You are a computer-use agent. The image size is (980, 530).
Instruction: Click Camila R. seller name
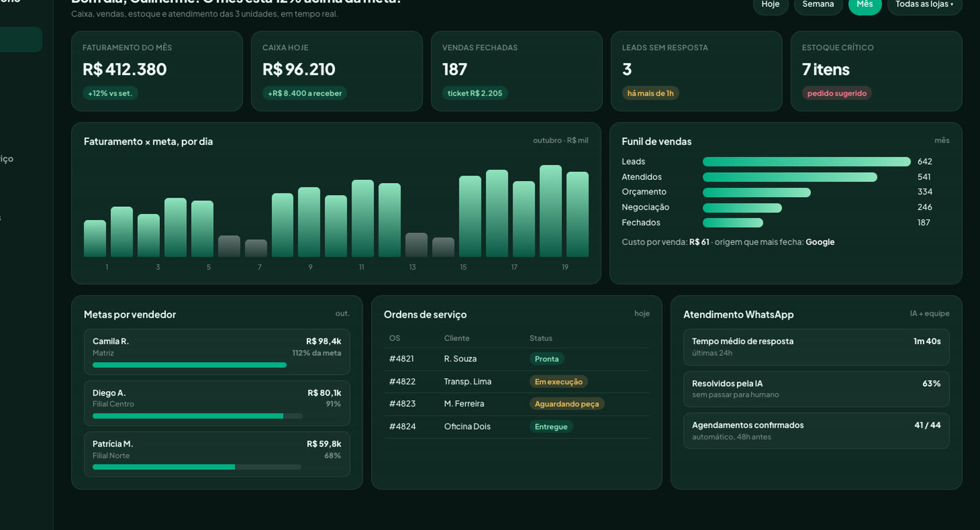click(111, 342)
